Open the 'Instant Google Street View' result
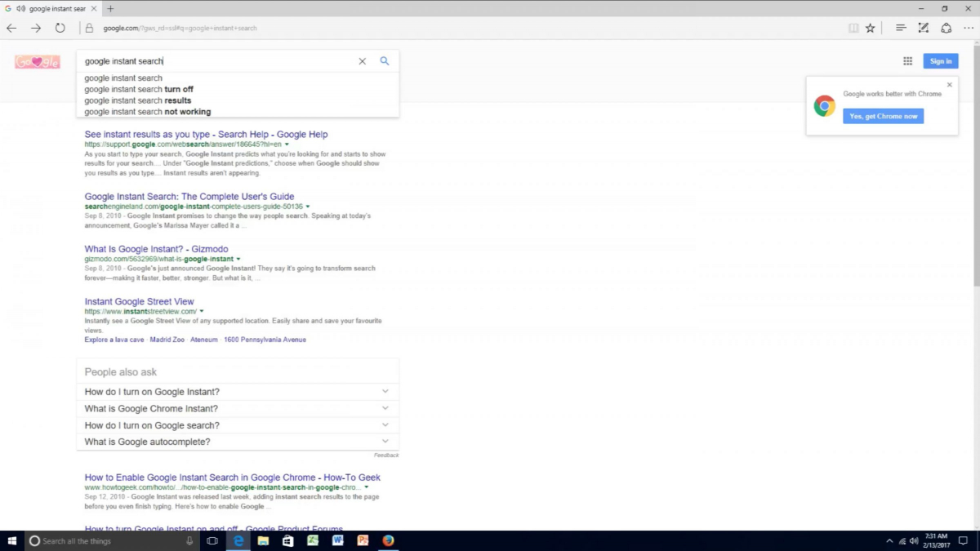The width and height of the screenshot is (980, 551). pyautogui.click(x=139, y=302)
